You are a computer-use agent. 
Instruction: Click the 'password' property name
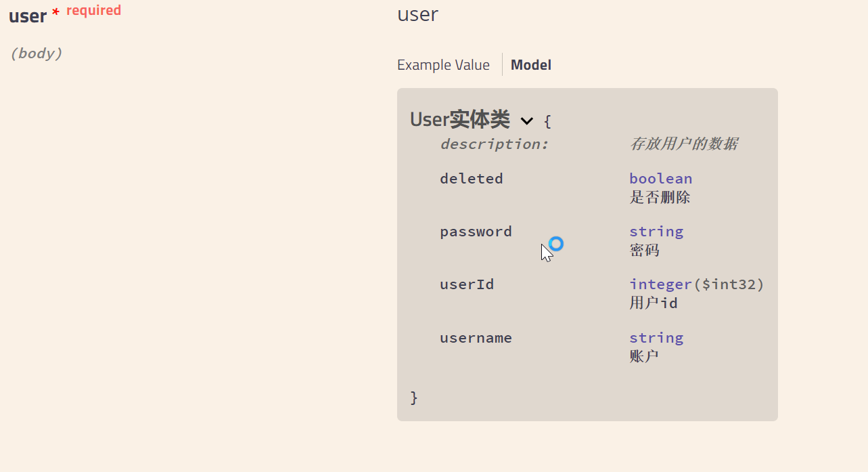[x=476, y=232]
